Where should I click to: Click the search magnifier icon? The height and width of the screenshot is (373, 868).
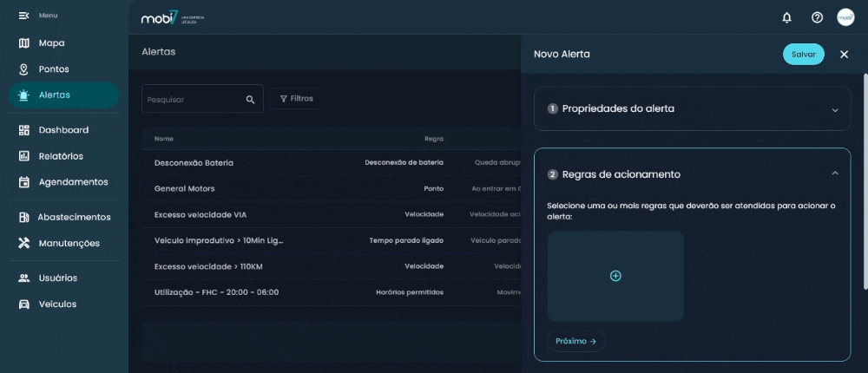[x=250, y=99]
